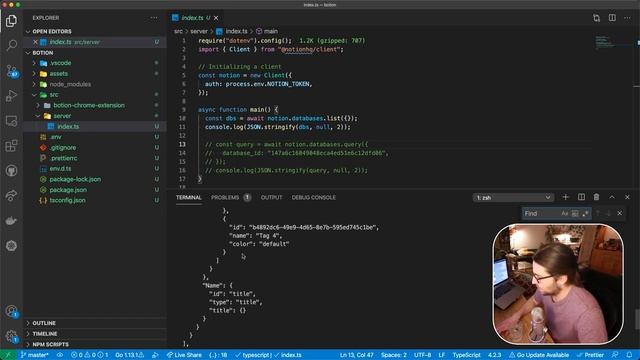Image resolution: width=640 pixels, height=360 pixels.
Task: Close the index.ts editor tab
Action: pos(216,18)
